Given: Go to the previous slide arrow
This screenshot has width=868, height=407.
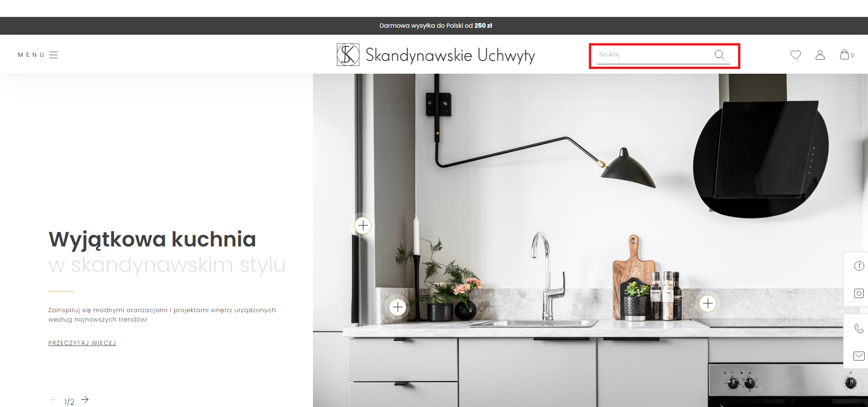Looking at the screenshot, I should click(x=54, y=399).
